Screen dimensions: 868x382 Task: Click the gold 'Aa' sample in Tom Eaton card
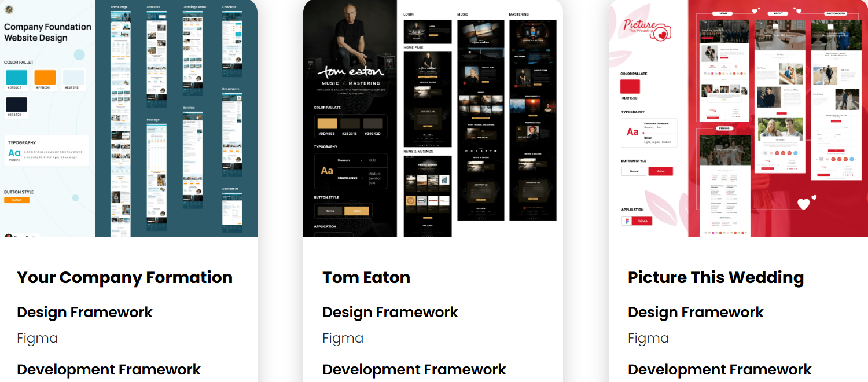(x=327, y=170)
